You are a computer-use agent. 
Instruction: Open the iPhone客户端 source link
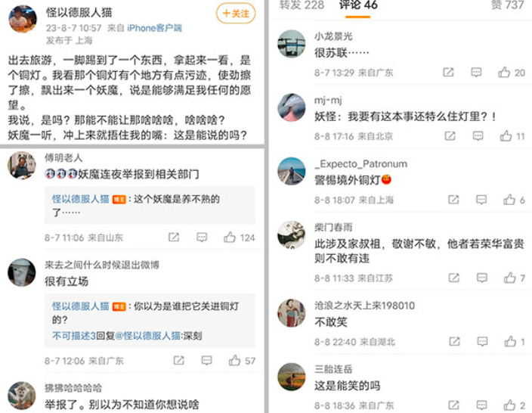154,28
